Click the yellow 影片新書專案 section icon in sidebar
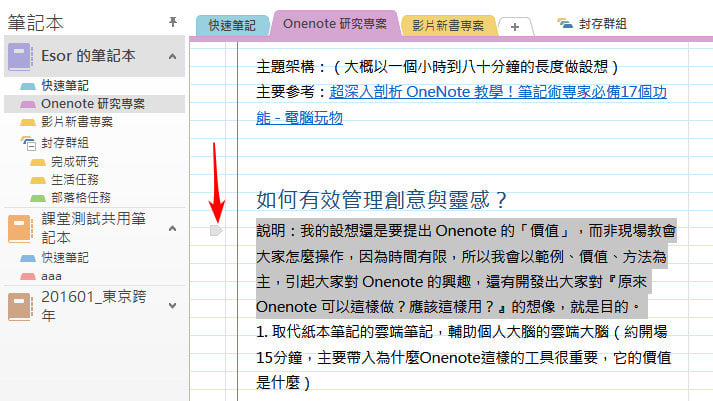713x401 pixels. [28, 122]
